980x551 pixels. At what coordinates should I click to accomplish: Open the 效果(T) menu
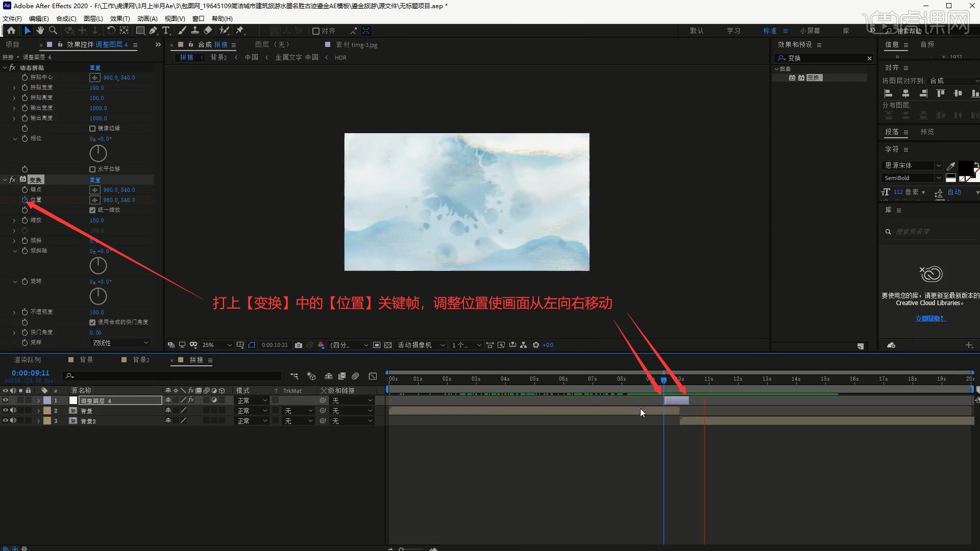click(x=120, y=18)
